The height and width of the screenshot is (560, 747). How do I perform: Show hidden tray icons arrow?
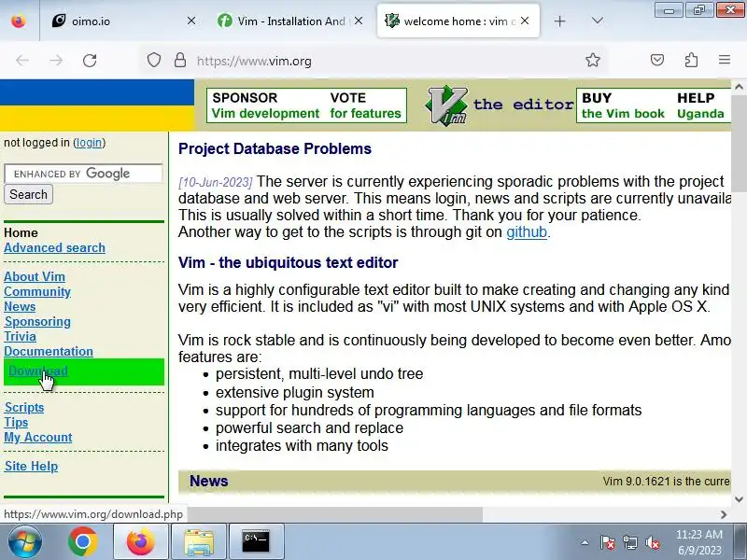[585, 542]
